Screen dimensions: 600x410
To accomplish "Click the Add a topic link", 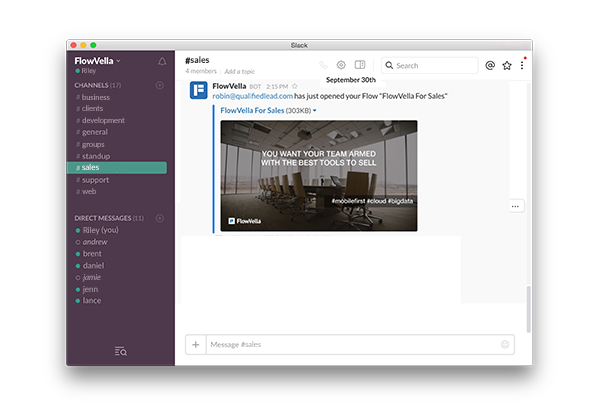I will click(239, 72).
